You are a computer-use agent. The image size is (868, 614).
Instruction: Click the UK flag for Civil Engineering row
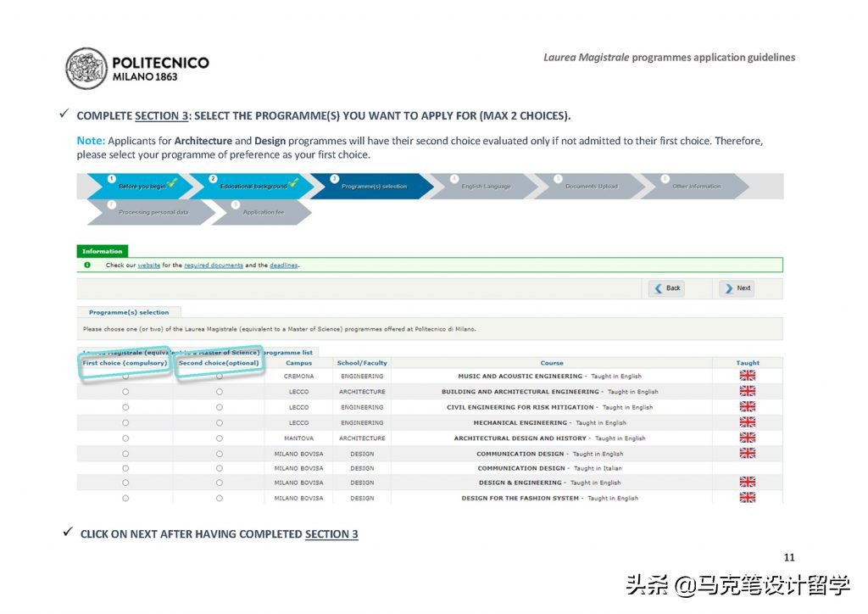click(748, 406)
